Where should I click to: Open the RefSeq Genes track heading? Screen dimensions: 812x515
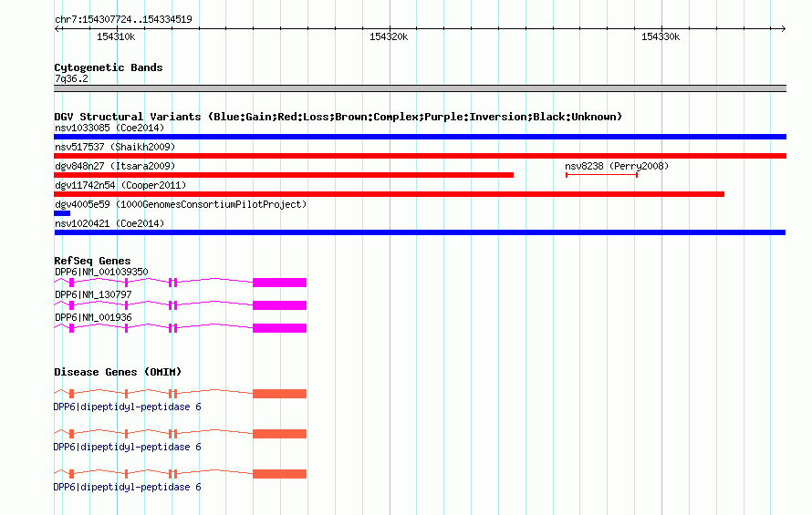coord(92,261)
